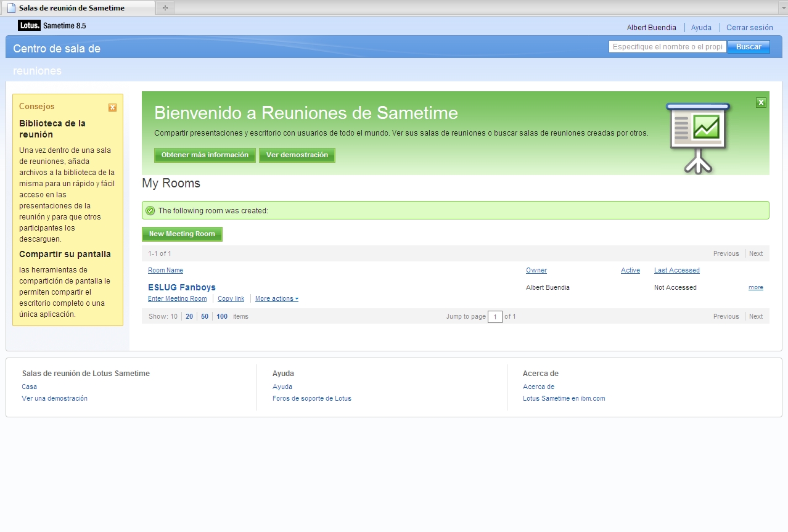
Task: Show 50 items per page
Action: tap(205, 316)
